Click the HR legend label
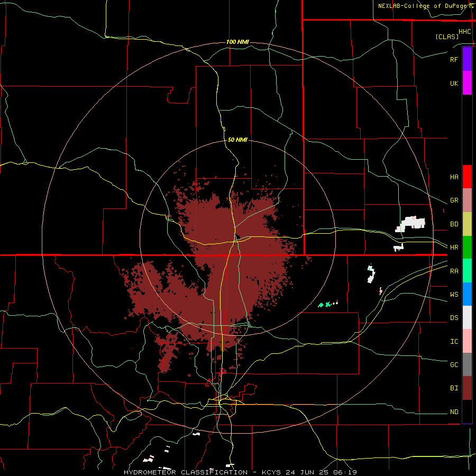 pos(454,248)
